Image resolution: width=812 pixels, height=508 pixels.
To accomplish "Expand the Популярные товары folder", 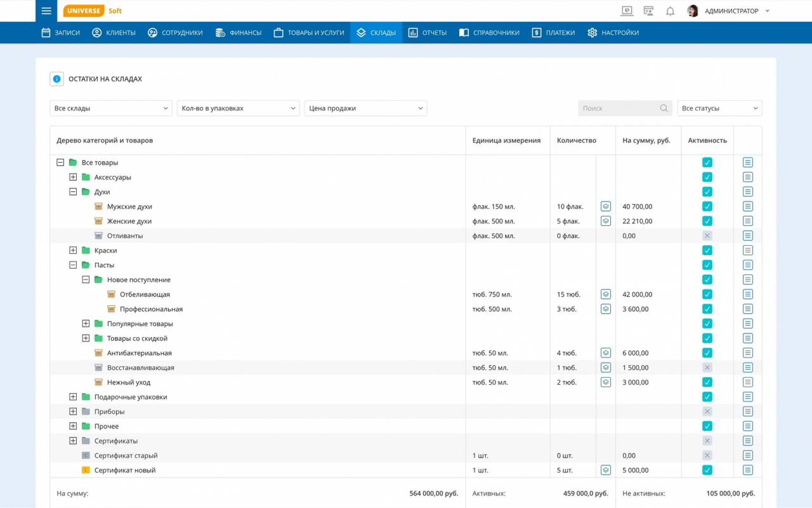I will click(x=86, y=323).
